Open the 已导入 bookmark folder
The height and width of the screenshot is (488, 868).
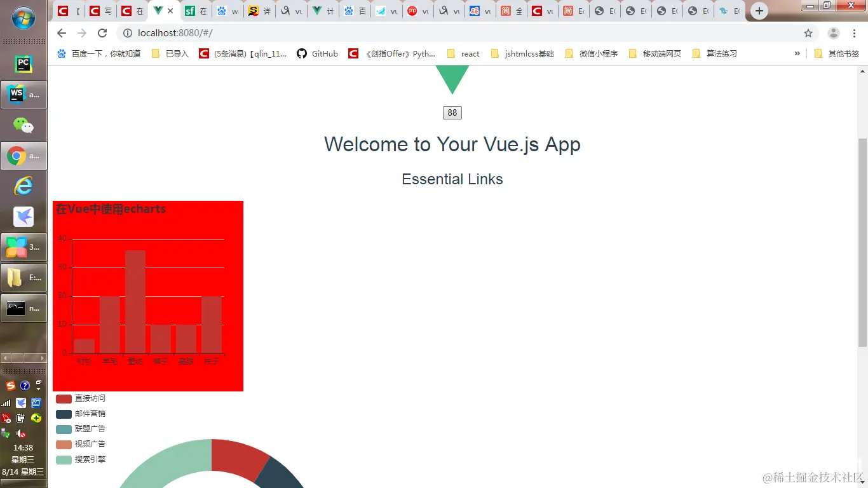pos(170,54)
